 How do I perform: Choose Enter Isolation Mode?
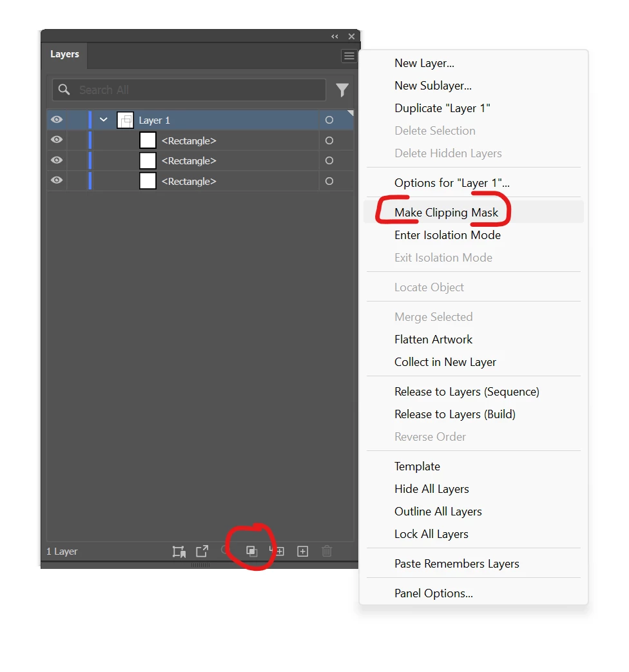(448, 235)
